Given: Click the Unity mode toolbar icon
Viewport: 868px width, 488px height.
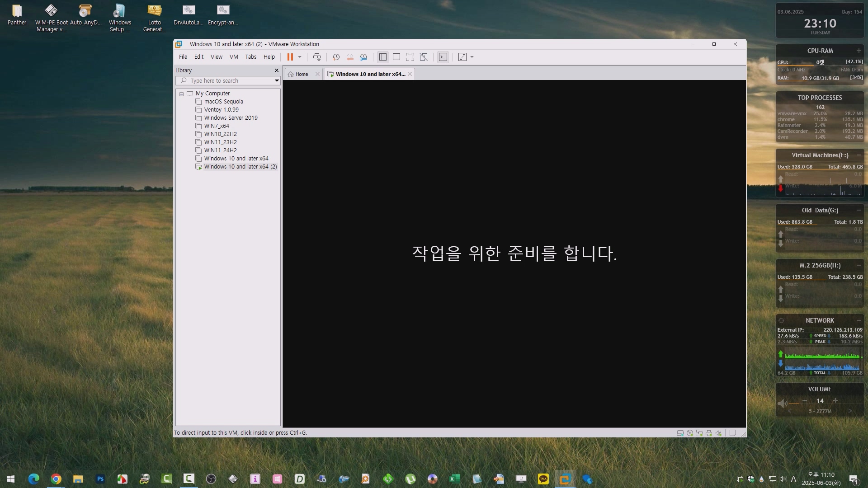Looking at the screenshot, I should coord(424,57).
